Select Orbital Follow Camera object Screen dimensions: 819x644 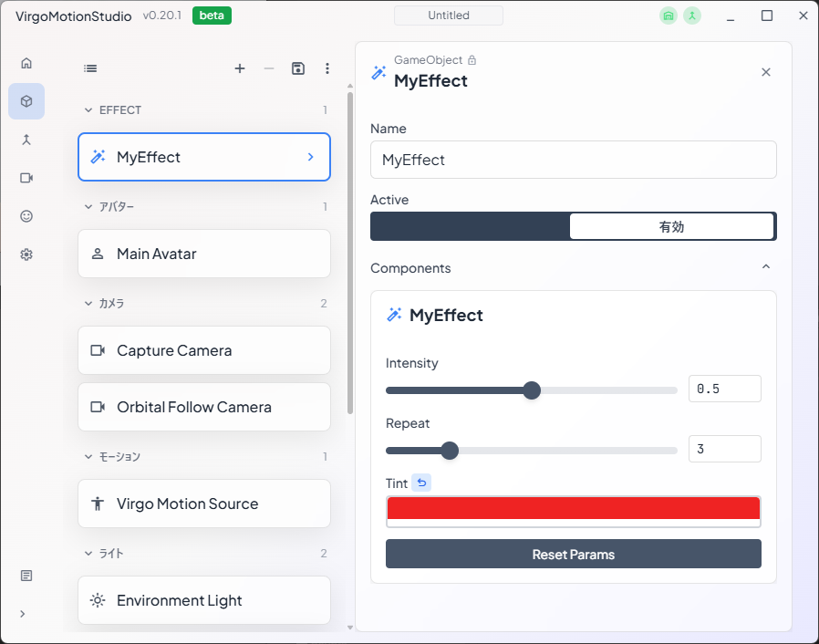(204, 407)
